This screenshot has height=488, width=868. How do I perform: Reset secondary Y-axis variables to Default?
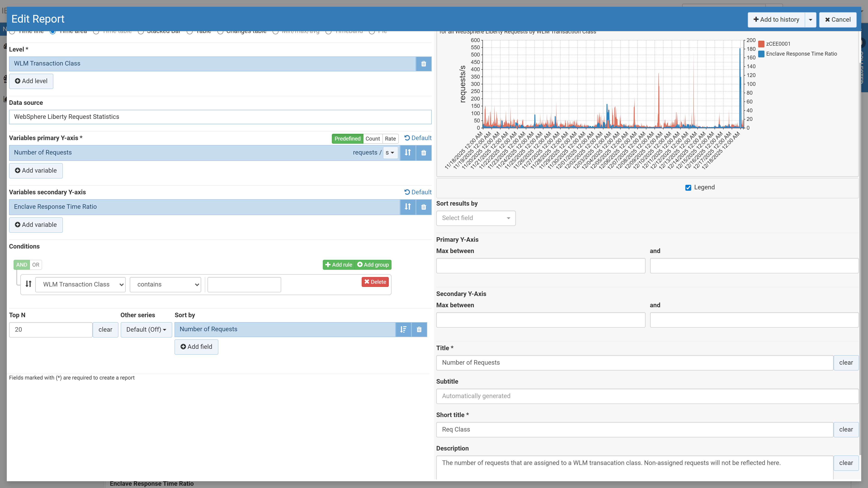point(418,192)
